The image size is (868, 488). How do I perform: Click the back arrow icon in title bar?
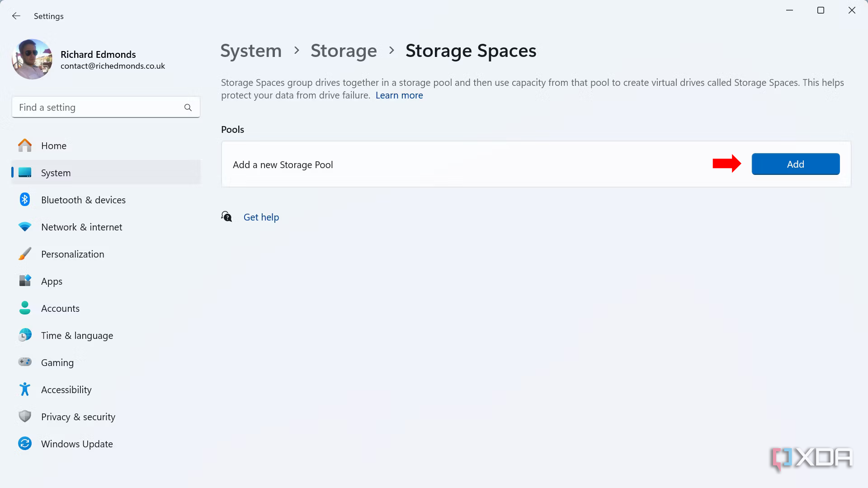(16, 16)
